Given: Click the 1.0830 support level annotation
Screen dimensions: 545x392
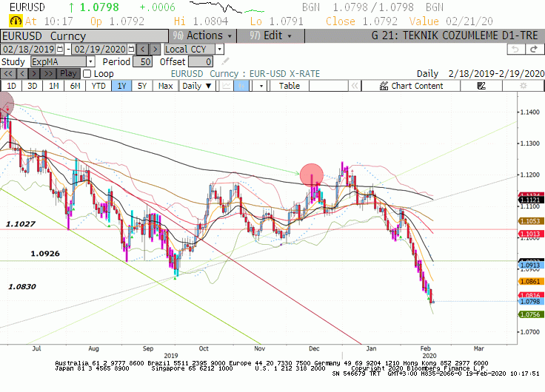Looking at the screenshot, I should (22, 286).
